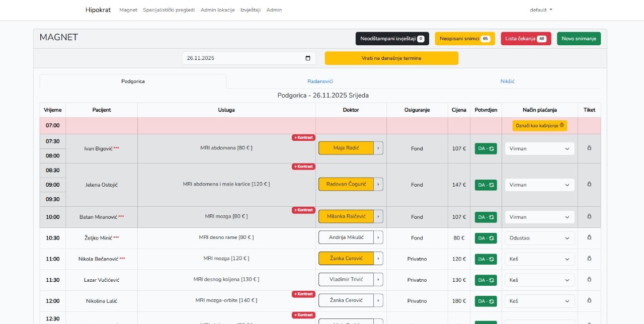This screenshot has height=324, width=644.
Task: Click the date field showing 26.11.2025
Action: pos(242,58)
